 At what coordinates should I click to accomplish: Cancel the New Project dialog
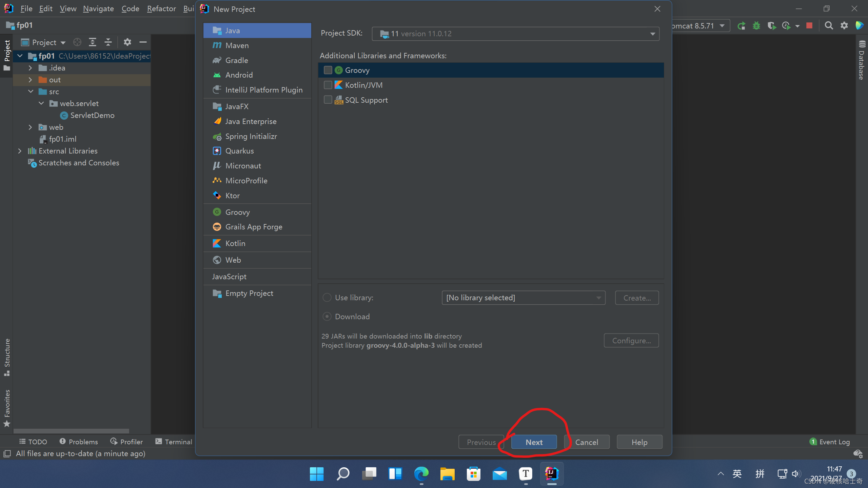click(x=587, y=442)
